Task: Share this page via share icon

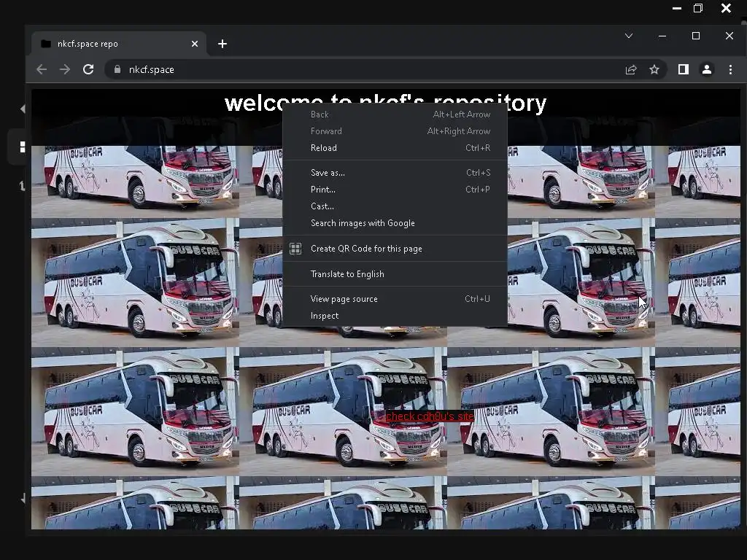Action: coord(631,69)
